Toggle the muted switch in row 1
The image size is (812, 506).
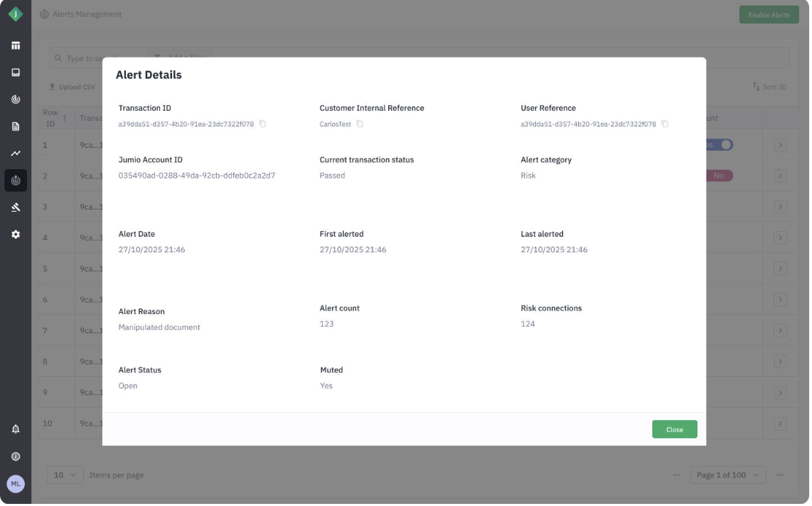pos(720,145)
